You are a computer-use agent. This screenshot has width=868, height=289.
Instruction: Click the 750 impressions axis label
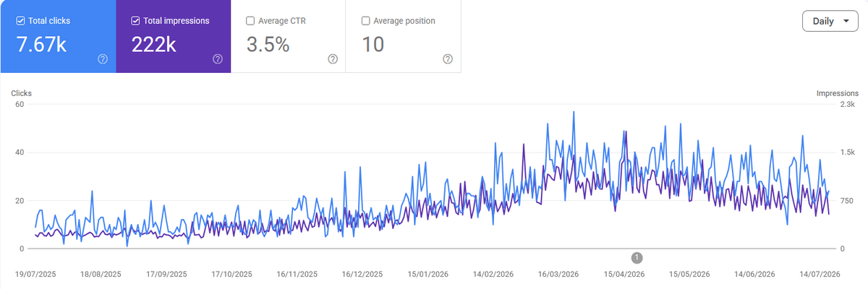(848, 201)
